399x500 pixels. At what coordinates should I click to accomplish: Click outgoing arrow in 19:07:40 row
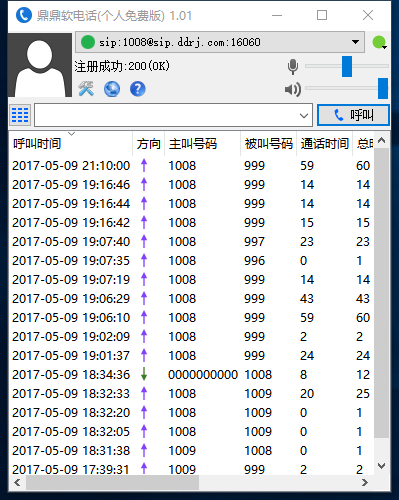coord(144,241)
